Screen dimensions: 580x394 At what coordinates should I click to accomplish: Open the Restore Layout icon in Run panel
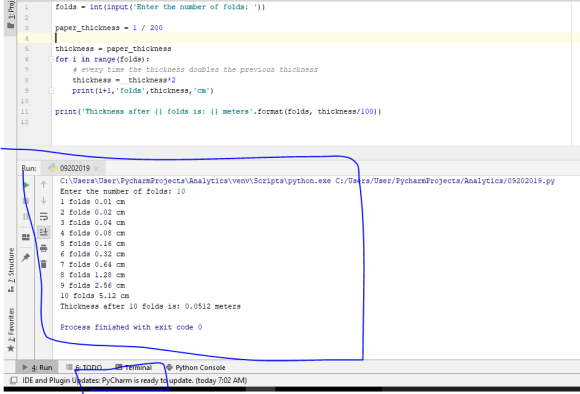pos(26,237)
